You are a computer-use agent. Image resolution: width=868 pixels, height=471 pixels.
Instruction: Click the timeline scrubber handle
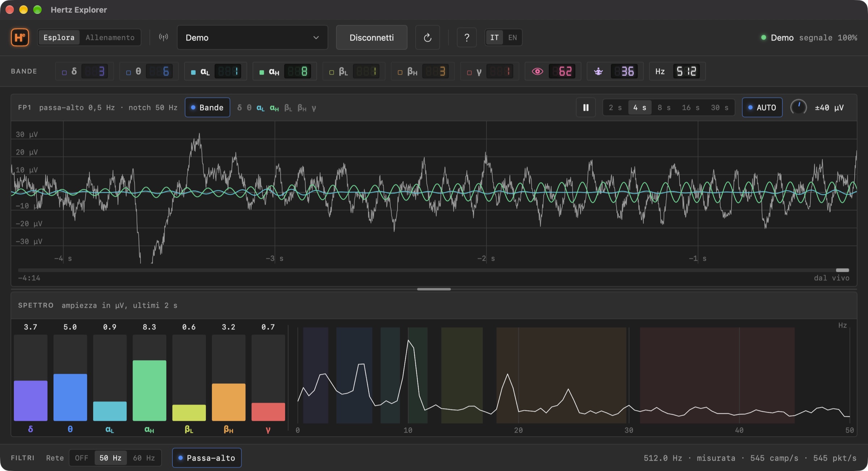pos(842,270)
